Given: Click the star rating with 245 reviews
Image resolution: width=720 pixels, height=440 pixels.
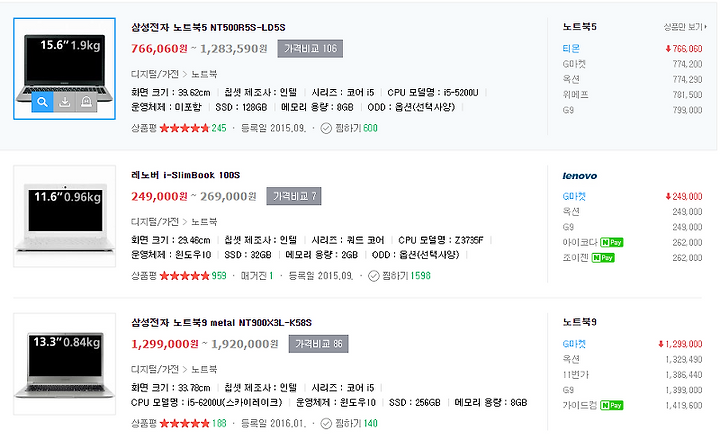Looking at the screenshot, I should [185, 128].
